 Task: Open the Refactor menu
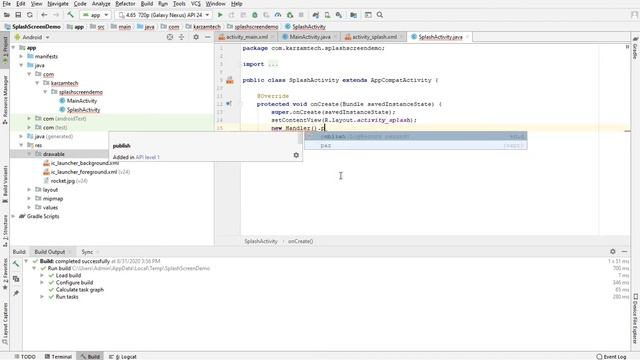(125, 4)
